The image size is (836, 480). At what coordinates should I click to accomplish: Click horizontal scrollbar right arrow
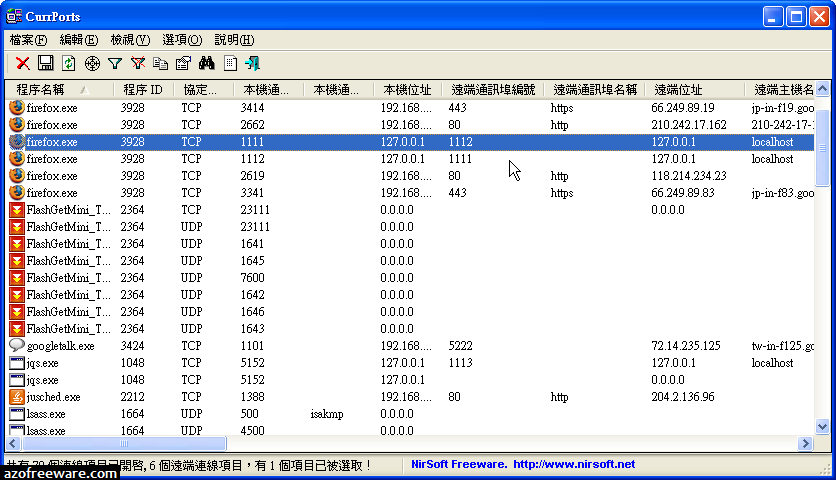click(805, 443)
